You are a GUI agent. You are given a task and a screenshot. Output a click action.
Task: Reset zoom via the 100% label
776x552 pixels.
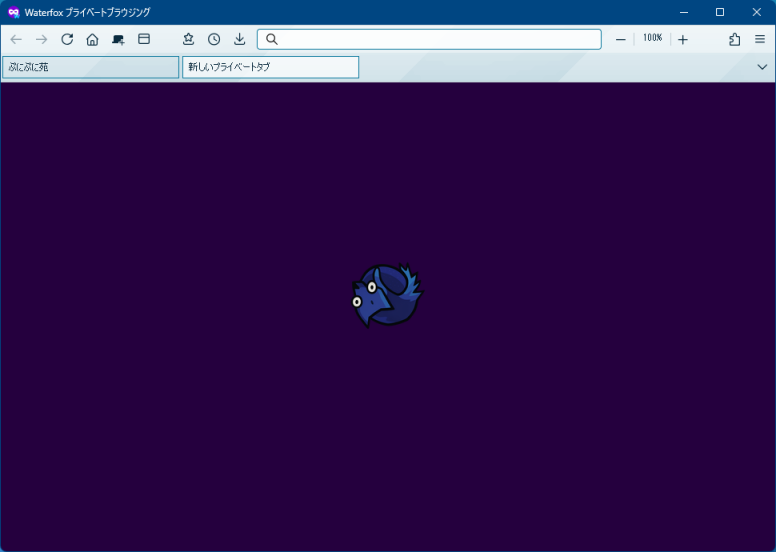[652, 38]
